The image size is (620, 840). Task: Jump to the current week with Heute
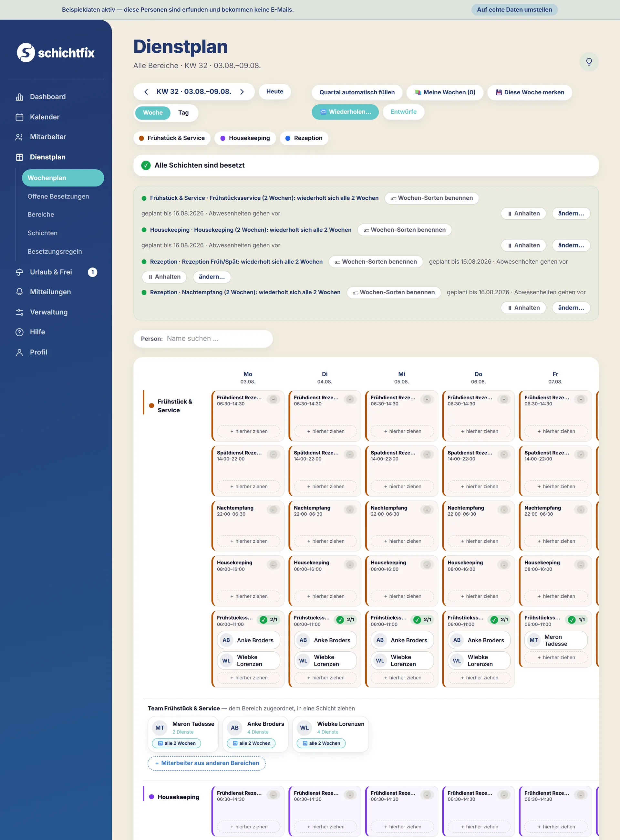point(275,92)
